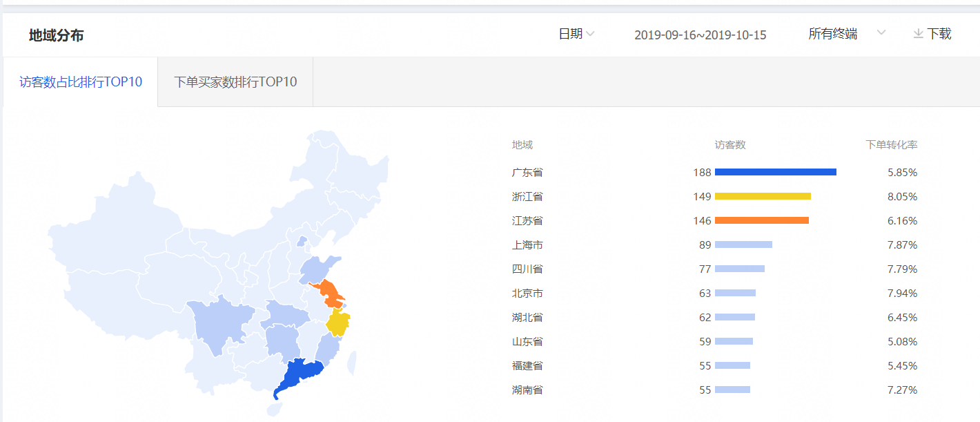The width and height of the screenshot is (980, 422).
Task: Switch to 下单买家数排行TOP10 tab
Action: click(235, 82)
